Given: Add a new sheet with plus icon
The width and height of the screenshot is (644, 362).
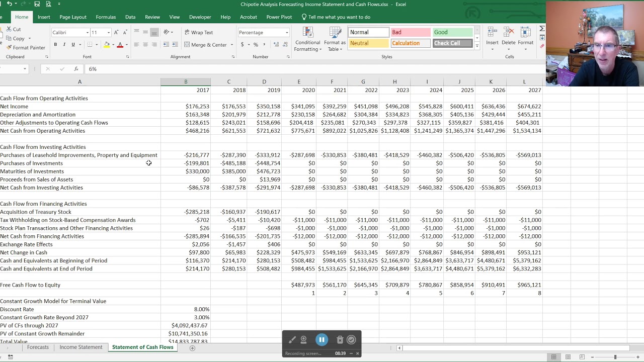Looking at the screenshot, I should pyautogui.click(x=192, y=348).
